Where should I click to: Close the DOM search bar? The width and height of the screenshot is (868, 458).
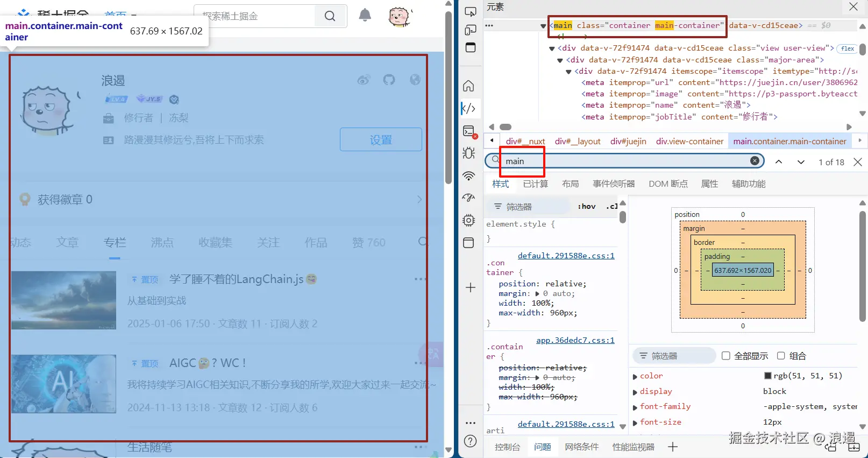(x=858, y=162)
